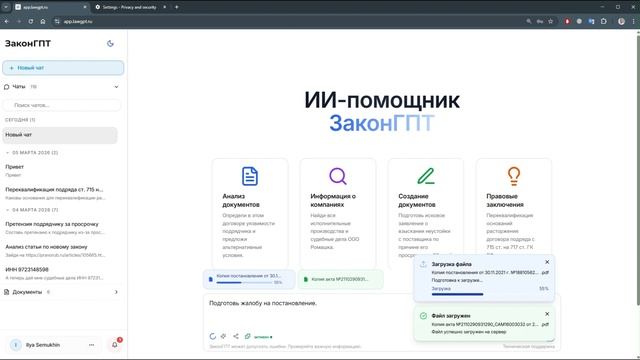Close the Settings - Privacy and security tab
The image size is (640, 360).
pos(164,7)
